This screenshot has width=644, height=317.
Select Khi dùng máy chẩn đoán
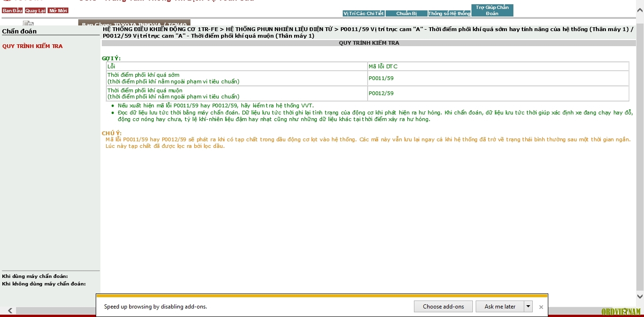pos(35,276)
